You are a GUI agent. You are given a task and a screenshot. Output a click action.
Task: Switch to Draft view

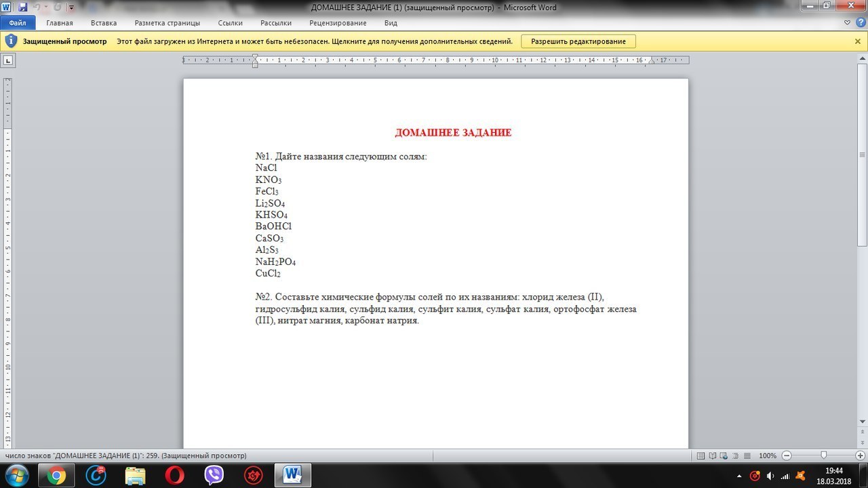coord(747,455)
